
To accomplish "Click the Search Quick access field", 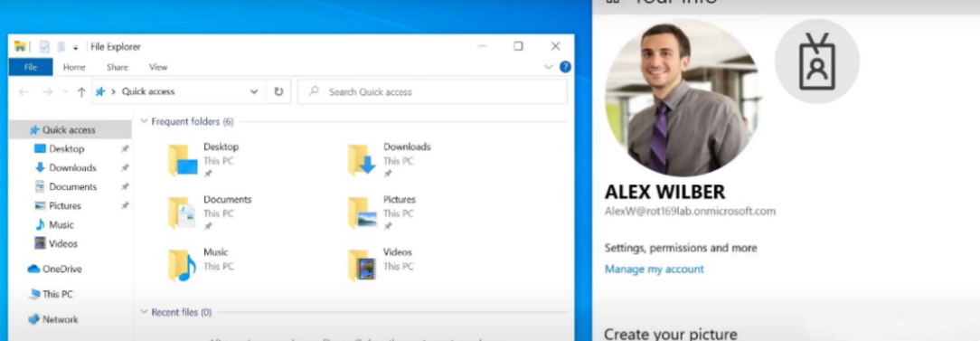I will [432, 92].
